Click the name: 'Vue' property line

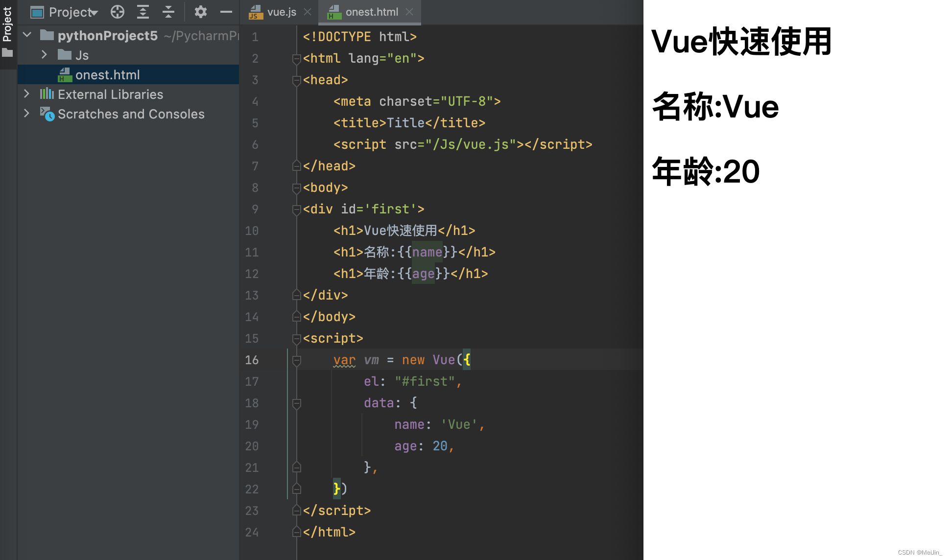point(439,424)
